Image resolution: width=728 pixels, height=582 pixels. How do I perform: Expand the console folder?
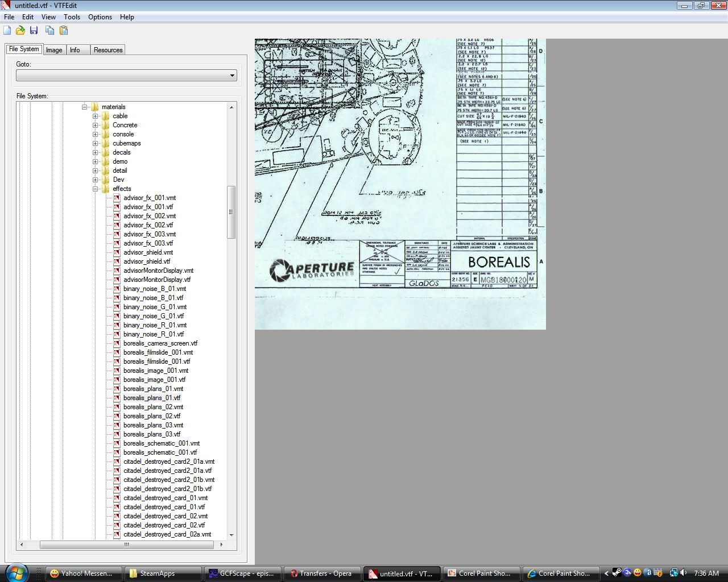click(96, 134)
